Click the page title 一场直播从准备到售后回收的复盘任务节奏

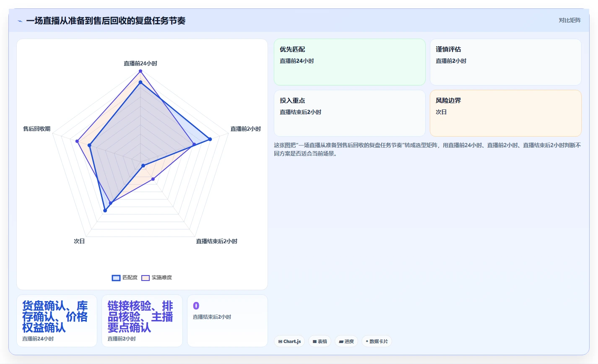point(106,21)
